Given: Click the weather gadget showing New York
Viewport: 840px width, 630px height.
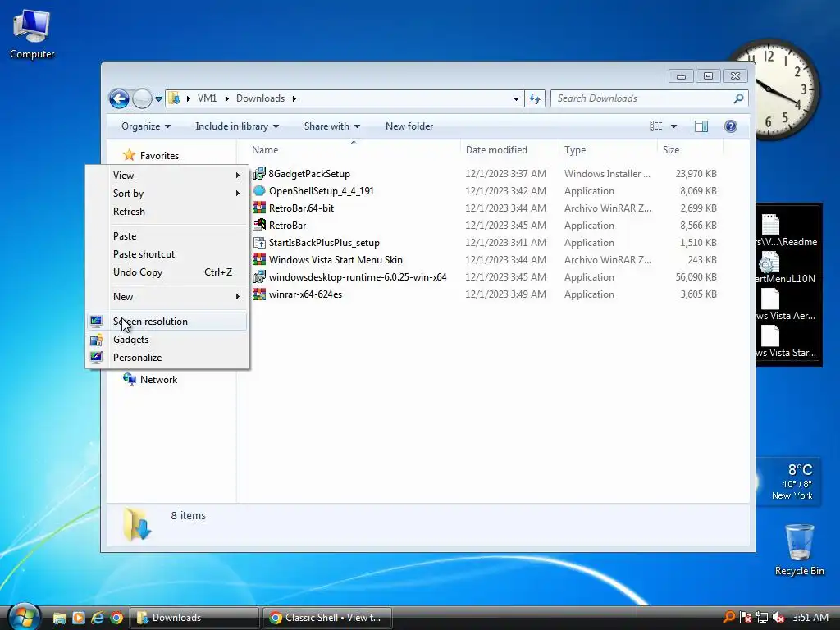Looking at the screenshot, I should point(788,481).
